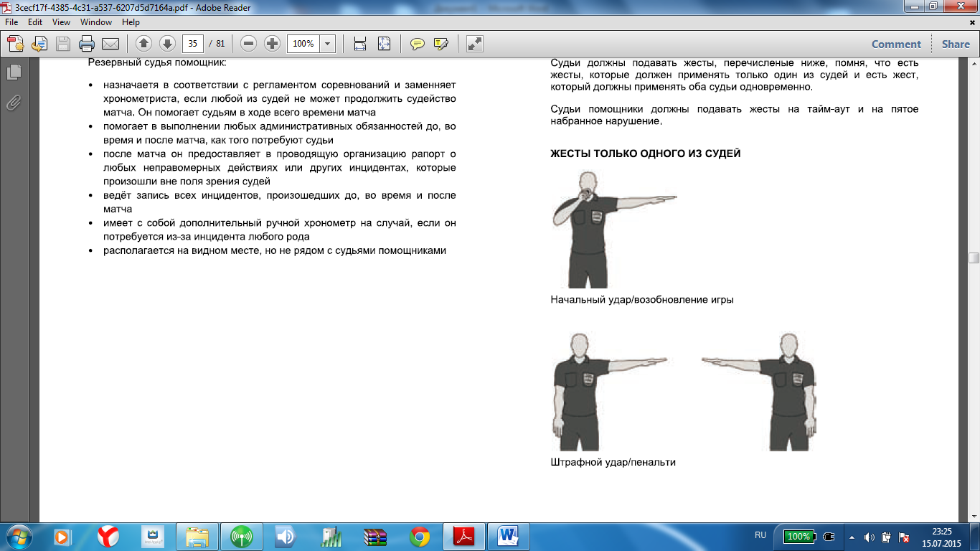Screen dimensions: 980x551
Task: Switch to full screen read mode
Action: click(474, 44)
